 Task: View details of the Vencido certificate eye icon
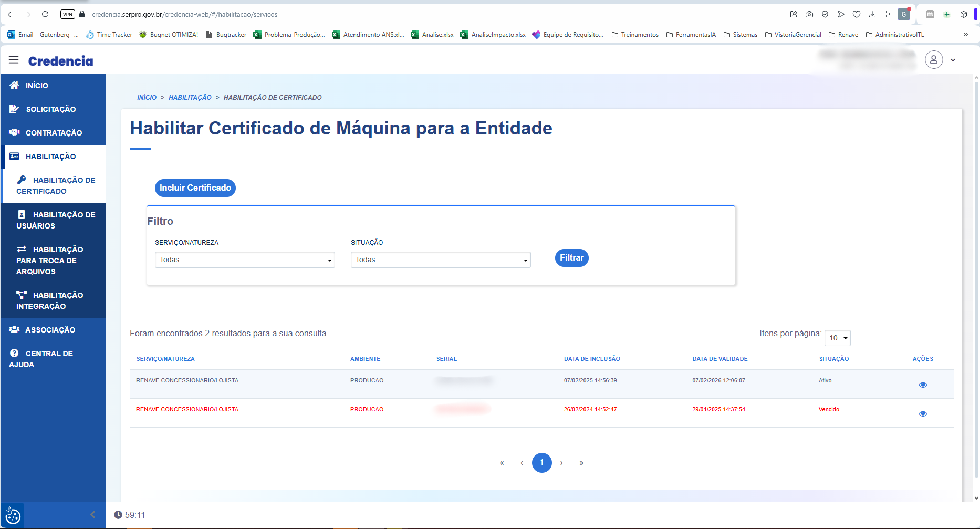click(x=923, y=414)
